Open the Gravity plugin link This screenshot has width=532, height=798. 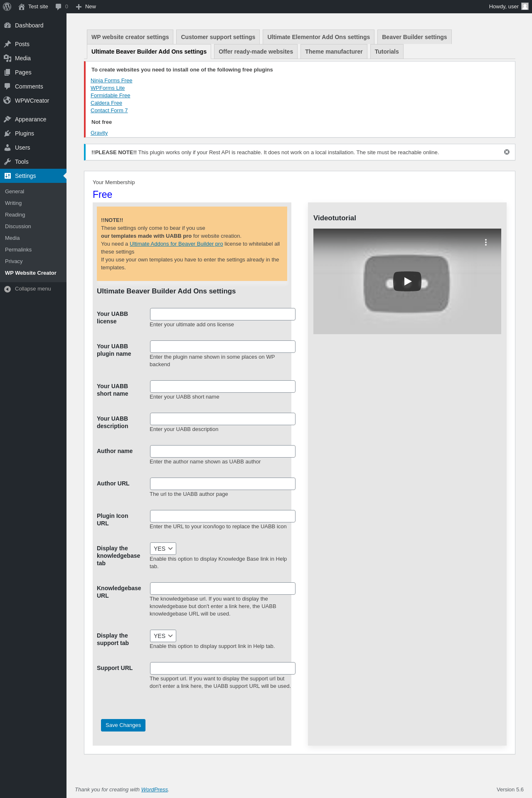point(99,133)
